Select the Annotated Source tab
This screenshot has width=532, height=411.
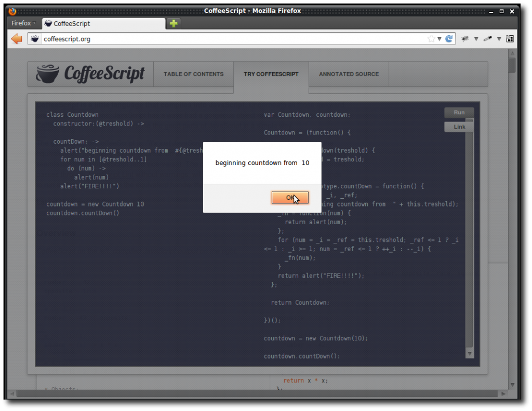(349, 74)
